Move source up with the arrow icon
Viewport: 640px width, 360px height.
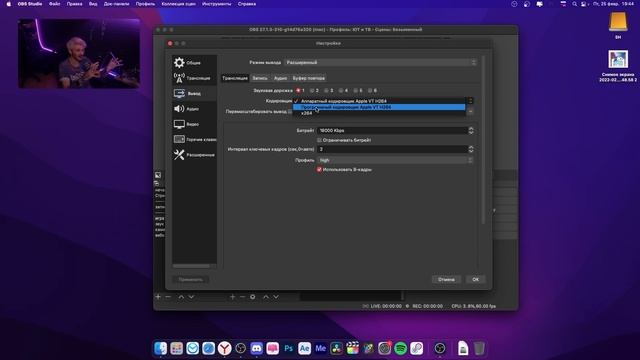(266, 297)
